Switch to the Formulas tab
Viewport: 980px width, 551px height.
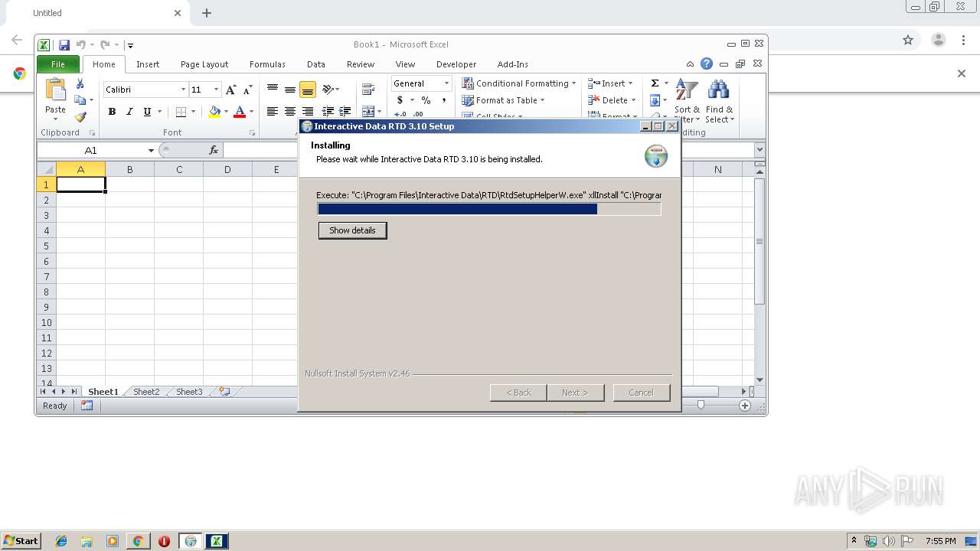point(267,64)
